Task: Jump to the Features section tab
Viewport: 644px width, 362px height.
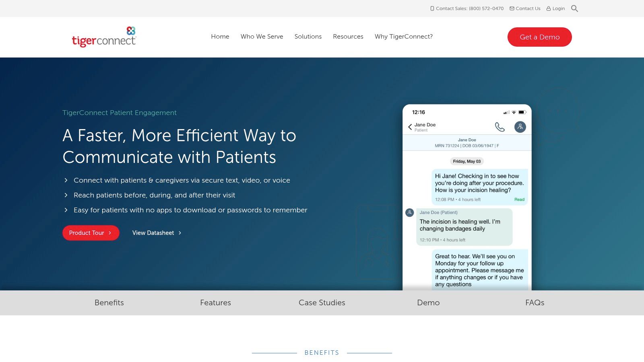Action: coord(216,303)
